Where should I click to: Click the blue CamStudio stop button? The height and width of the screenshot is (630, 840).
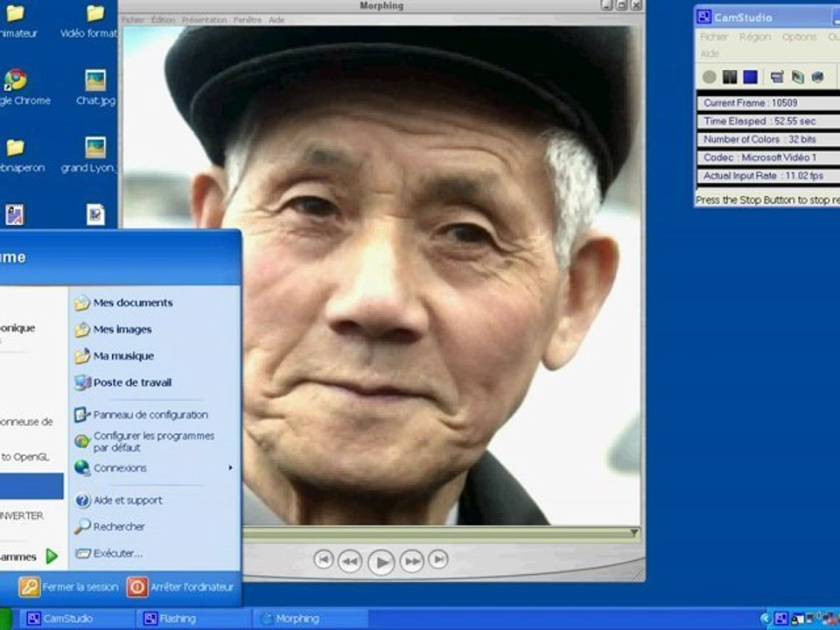point(750,77)
